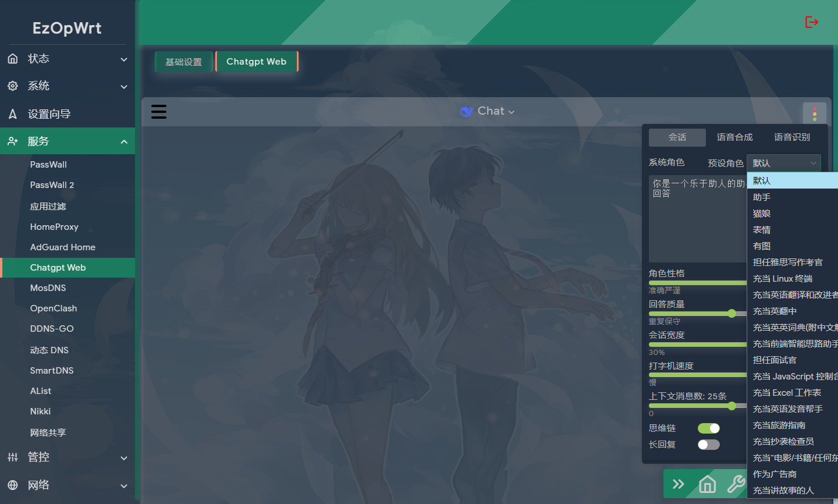This screenshot has width=838, height=504.
Task: Open the 语音合成 tab
Action: [735, 137]
